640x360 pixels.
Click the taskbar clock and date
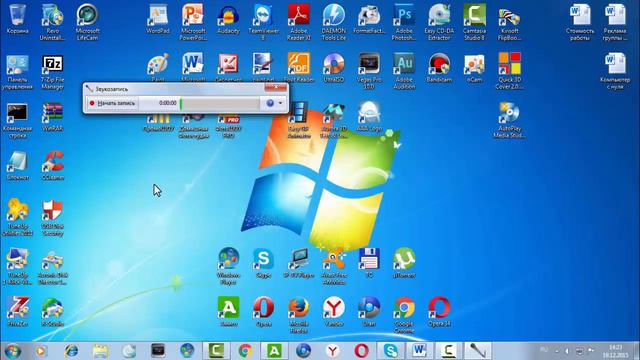tap(615, 351)
